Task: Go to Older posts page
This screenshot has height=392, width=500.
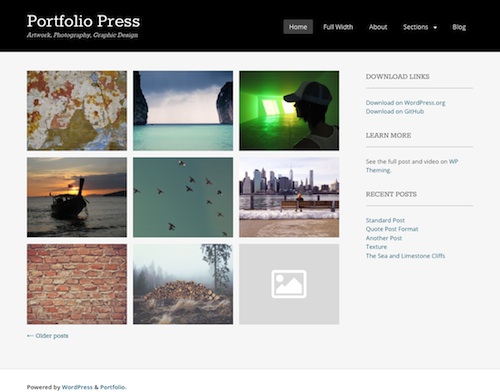Action: pos(47,336)
